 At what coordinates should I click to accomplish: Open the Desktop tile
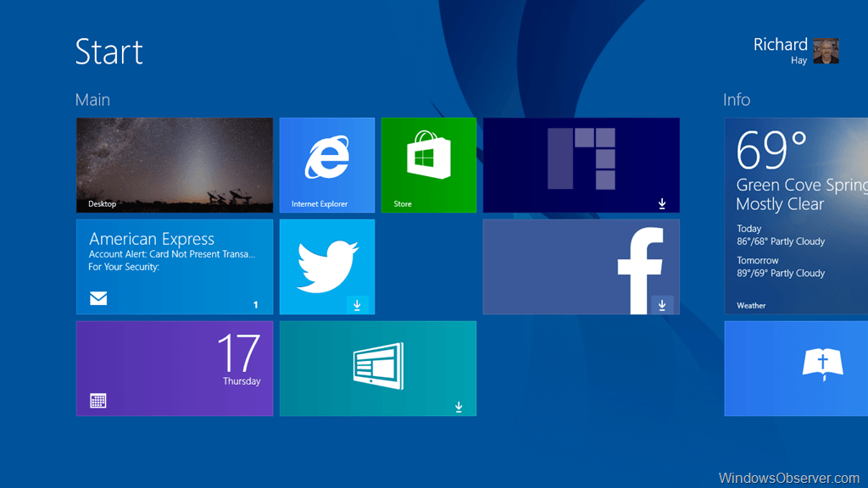point(175,165)
